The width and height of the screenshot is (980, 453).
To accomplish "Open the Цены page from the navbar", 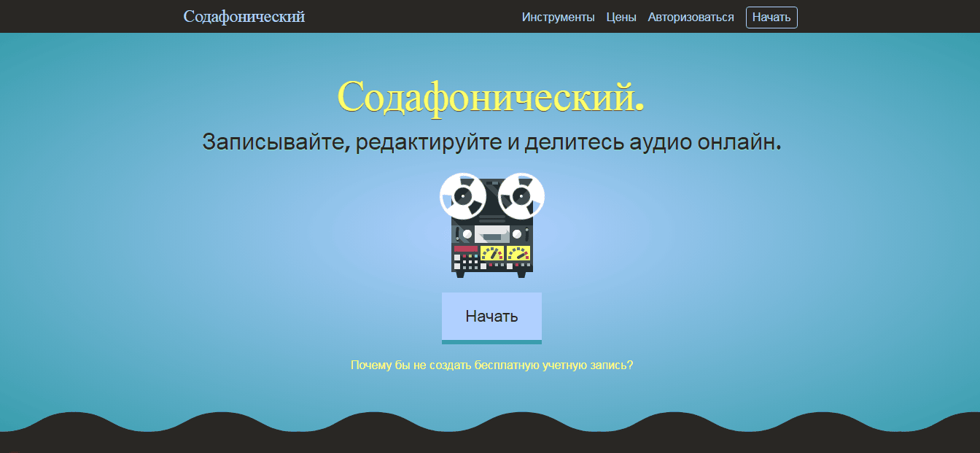I will click(x=621, y=17).
